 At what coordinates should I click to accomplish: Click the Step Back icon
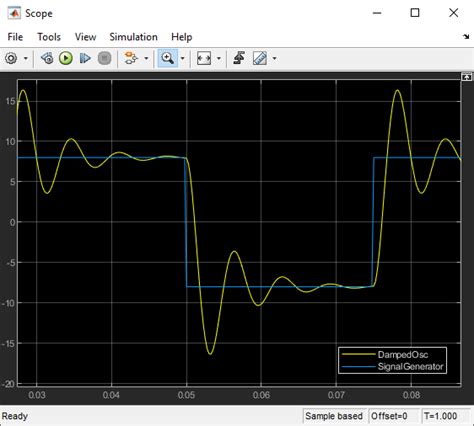47,58
